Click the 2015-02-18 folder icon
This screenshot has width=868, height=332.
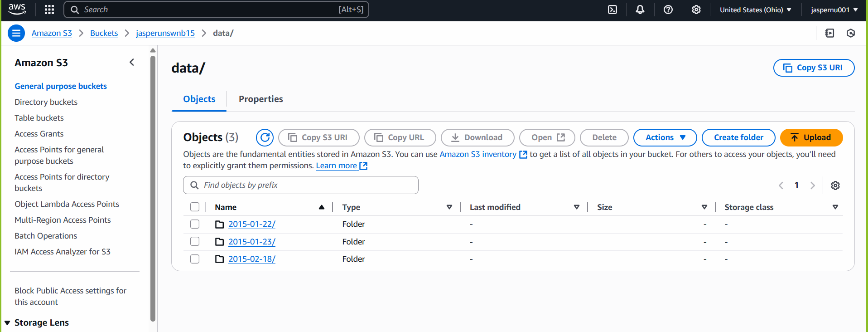220,259
